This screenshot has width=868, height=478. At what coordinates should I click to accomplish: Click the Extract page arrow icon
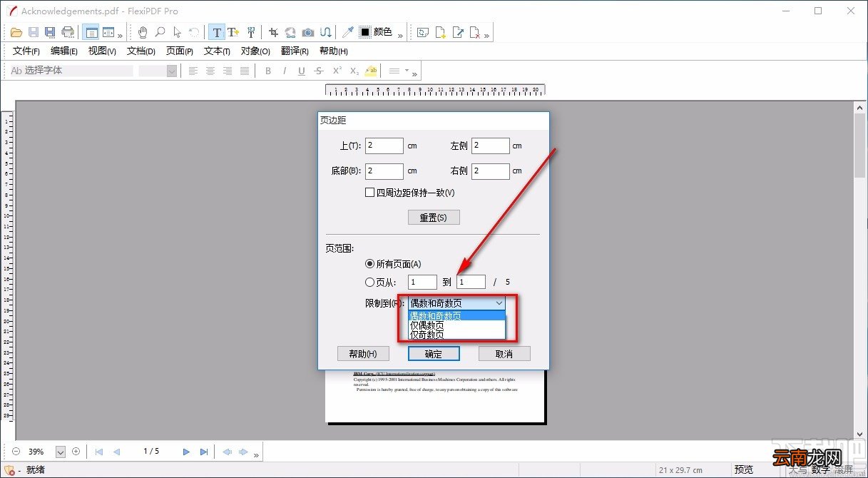(458, 32)
